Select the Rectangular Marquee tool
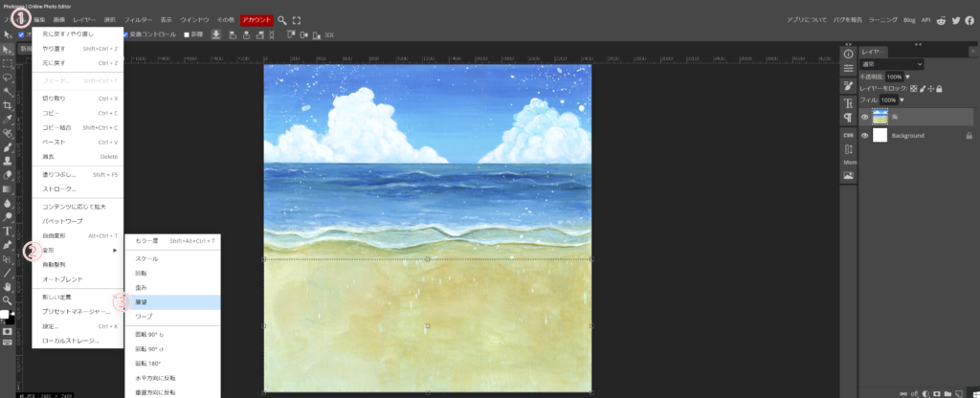980x398 pixels. coord(8,63)
